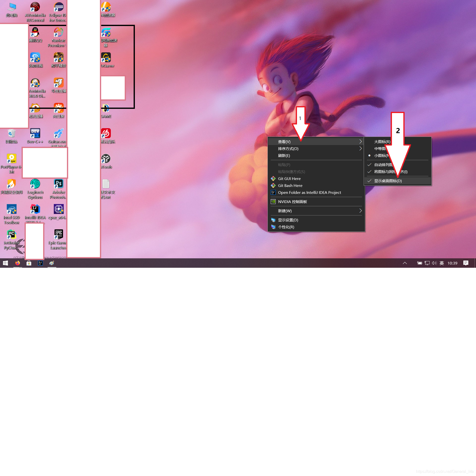Screen dimensions: 476x476
Task: Launch NetEase Cloud Music desktop icon
Action: [x=106, y=133]
